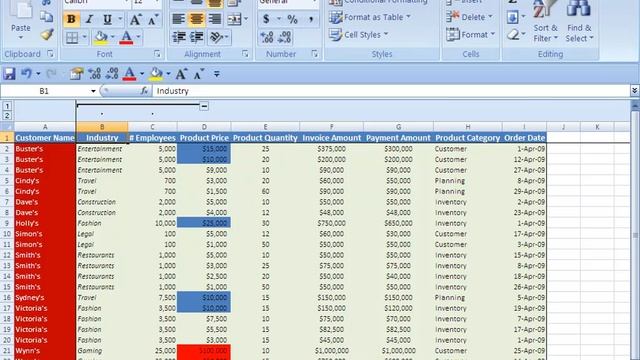Apply Accounting Number Format dollar icon
This screenshot has height=360, width=640.
pyautogui.click(x=266, y=19)
